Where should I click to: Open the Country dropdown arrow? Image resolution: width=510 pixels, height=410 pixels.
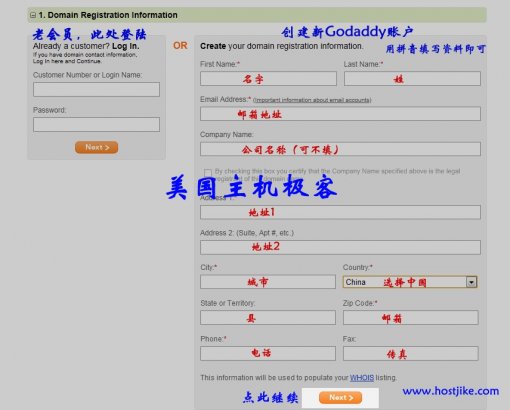tap(471, 282)
